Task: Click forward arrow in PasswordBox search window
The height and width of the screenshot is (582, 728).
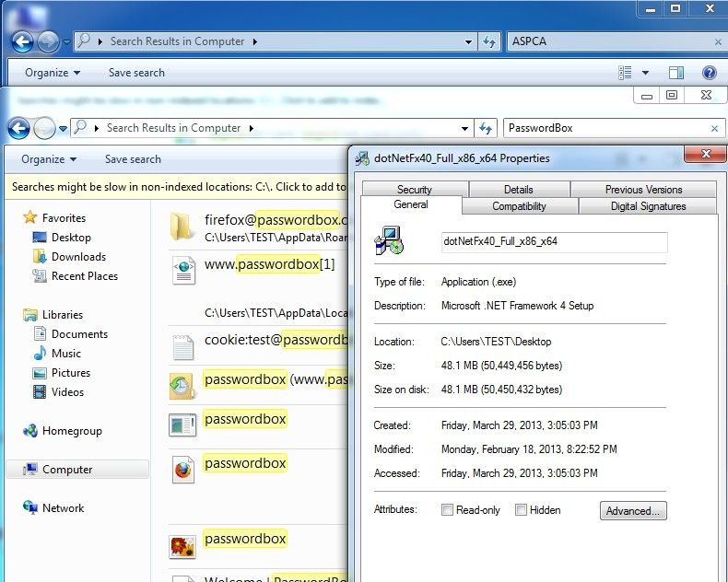Action: [x=44, y=128]
